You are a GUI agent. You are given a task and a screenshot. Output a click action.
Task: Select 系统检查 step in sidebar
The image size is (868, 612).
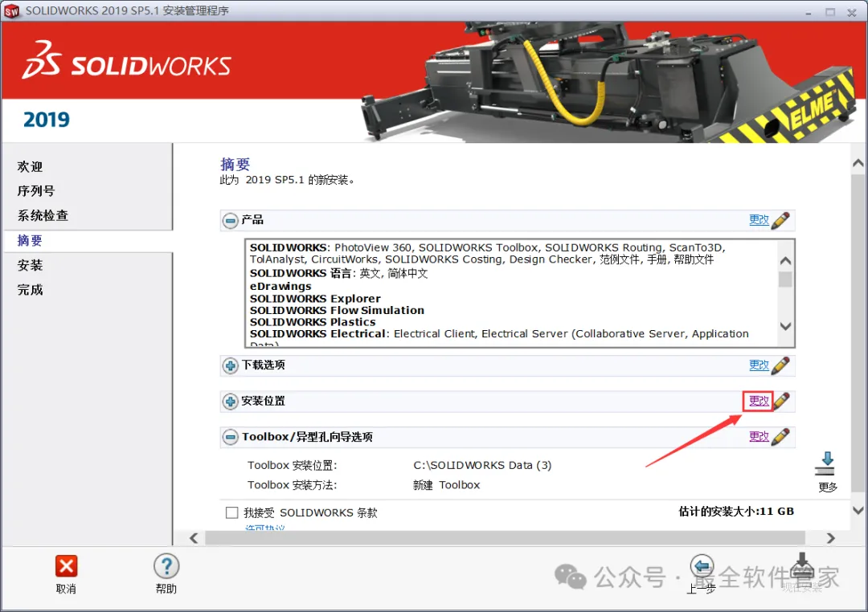tap(43, 215)
